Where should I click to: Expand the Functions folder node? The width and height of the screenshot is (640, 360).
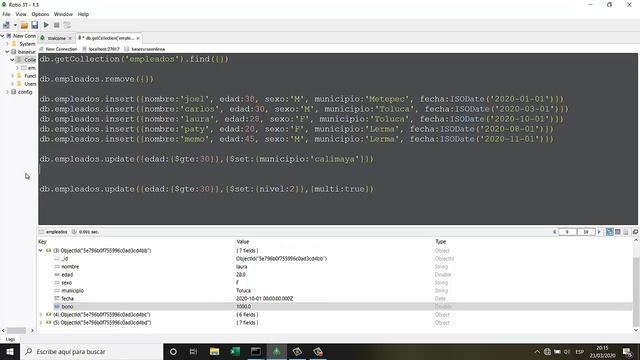click(12, 76)
